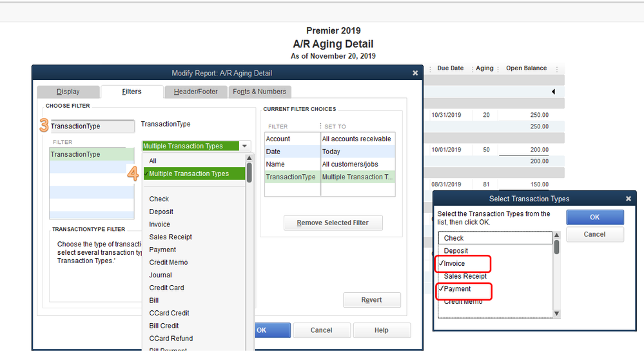Select TransactionType in the filter list

point(92,154)
